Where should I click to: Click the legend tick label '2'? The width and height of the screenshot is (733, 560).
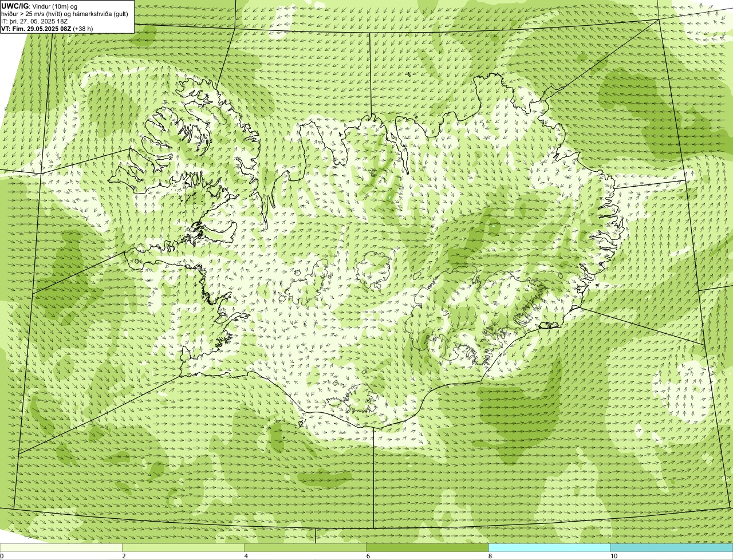click(124, 556)
